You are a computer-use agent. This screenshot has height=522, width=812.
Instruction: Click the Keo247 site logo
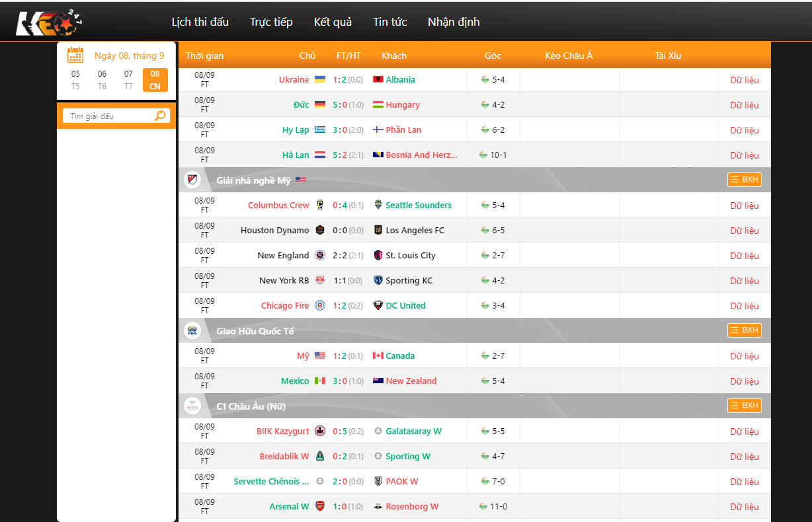[x=50, y=24]
